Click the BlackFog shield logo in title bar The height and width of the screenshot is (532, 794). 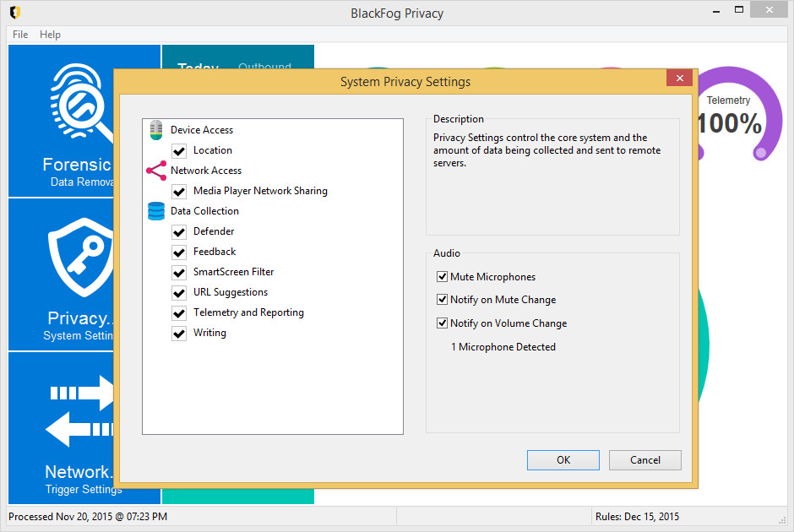point(14,13)
